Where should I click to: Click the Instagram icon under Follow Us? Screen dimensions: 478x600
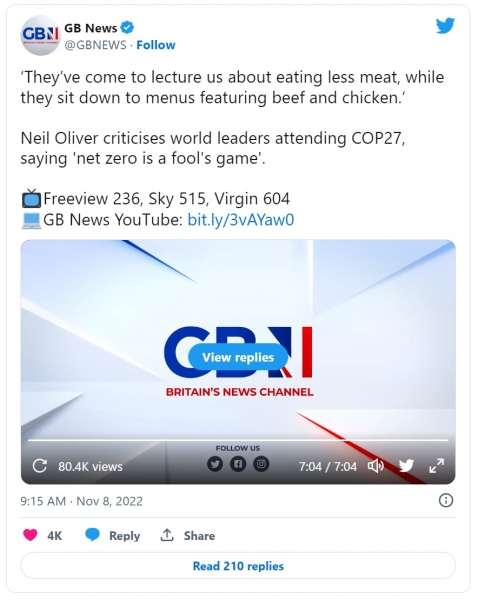coord(261,464)
